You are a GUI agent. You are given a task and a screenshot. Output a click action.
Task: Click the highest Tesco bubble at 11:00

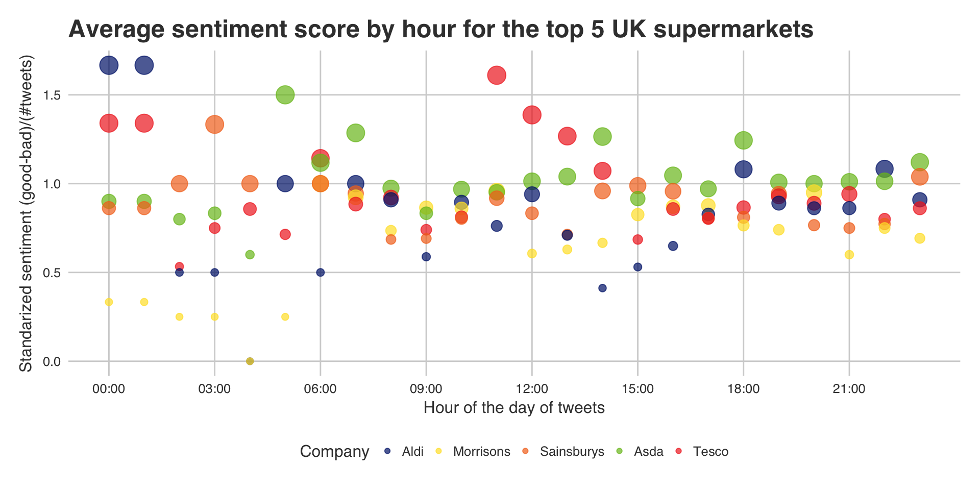(x=497, y=76)
